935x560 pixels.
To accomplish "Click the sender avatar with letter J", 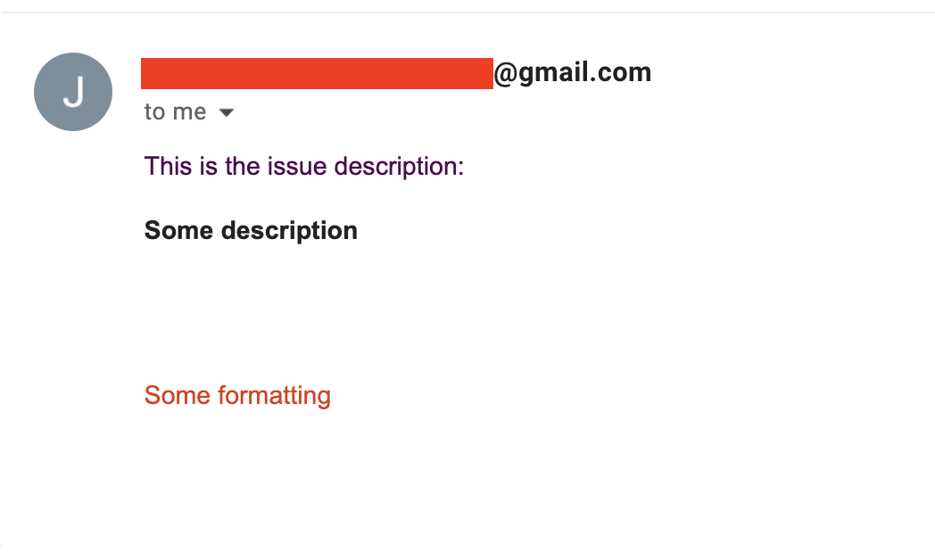I will tap(73, 92).
